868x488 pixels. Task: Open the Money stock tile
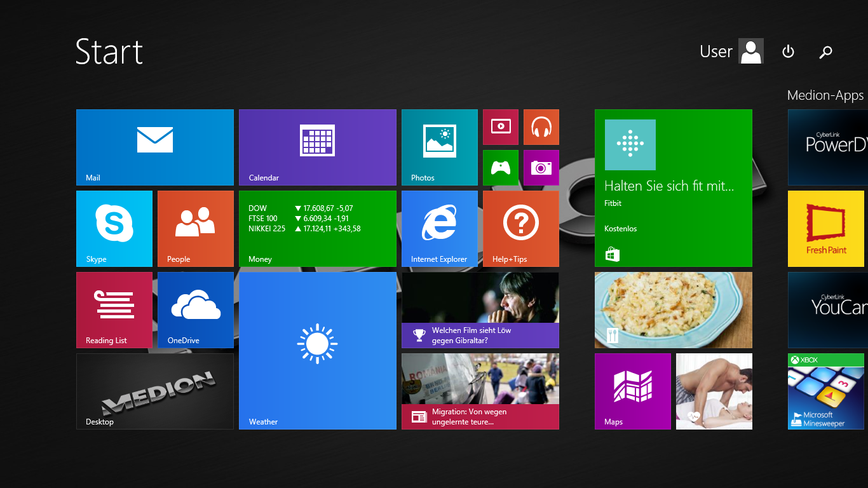click(318, 229)
